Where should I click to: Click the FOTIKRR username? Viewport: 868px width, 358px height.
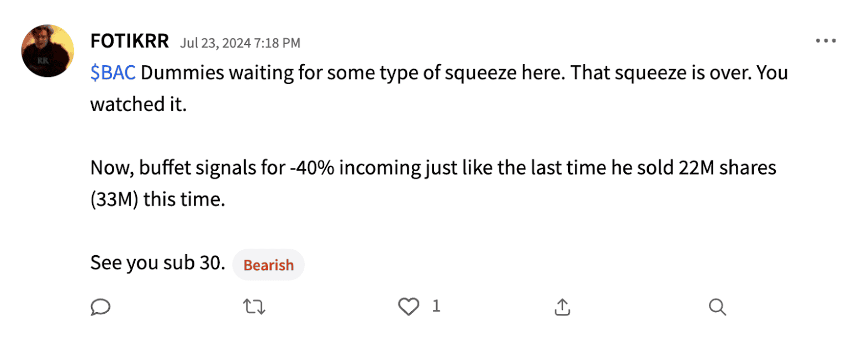tap(129, 40)
